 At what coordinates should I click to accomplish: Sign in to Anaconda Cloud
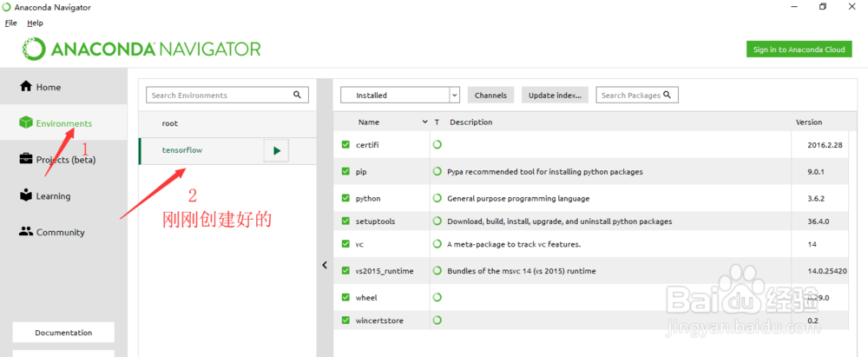tap(799, 50)
